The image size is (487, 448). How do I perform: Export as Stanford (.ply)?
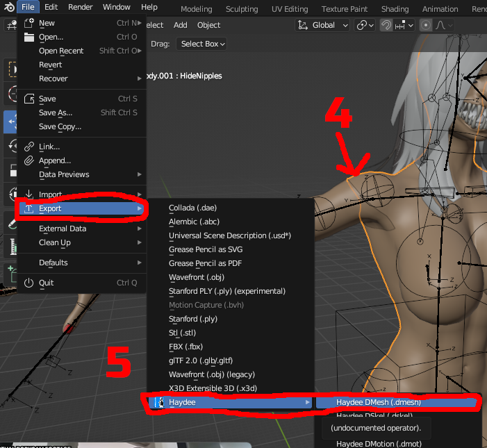click(231, 319)
